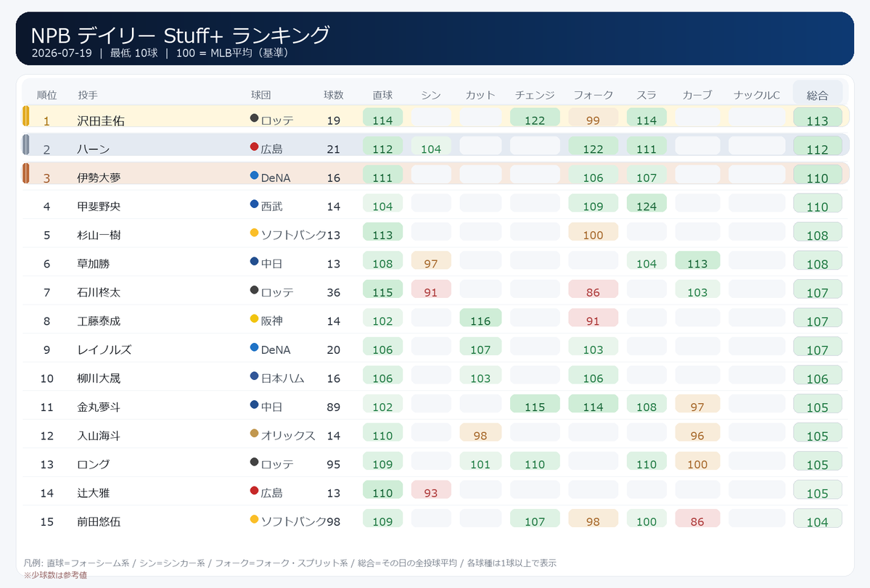The image size is (870, 588).
Task: Click 杉山一樹's 直球 score 113
Action: 382,232
